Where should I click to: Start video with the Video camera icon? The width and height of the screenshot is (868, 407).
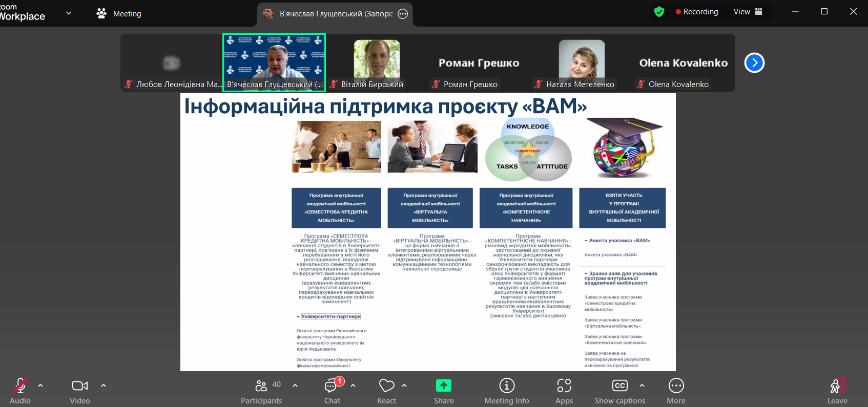click(80, 385)
